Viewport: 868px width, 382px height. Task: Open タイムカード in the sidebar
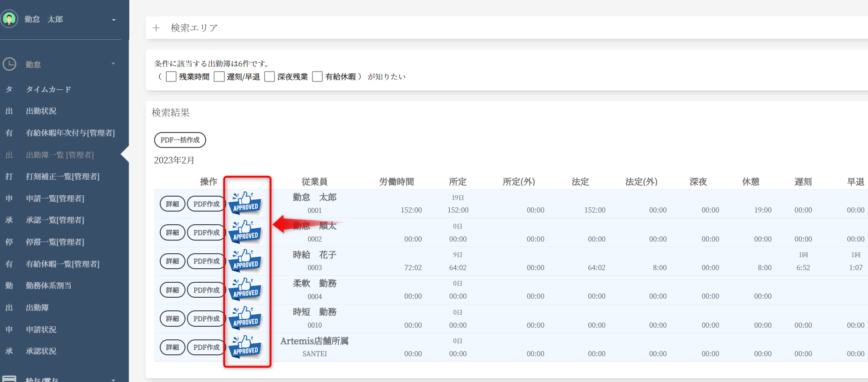(48, 89)
